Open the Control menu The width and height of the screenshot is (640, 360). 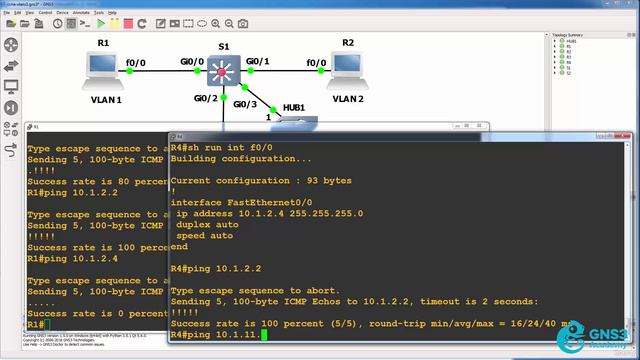(45, 13)
